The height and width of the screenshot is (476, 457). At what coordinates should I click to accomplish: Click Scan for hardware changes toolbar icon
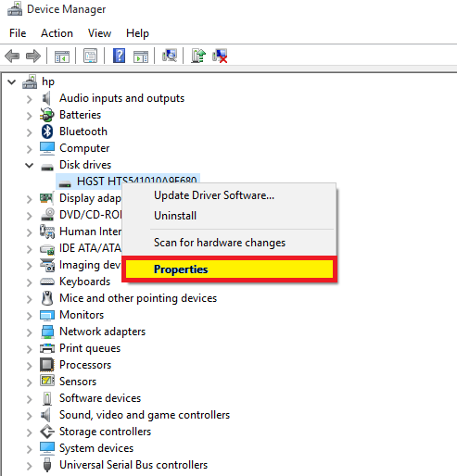point(170,56)
